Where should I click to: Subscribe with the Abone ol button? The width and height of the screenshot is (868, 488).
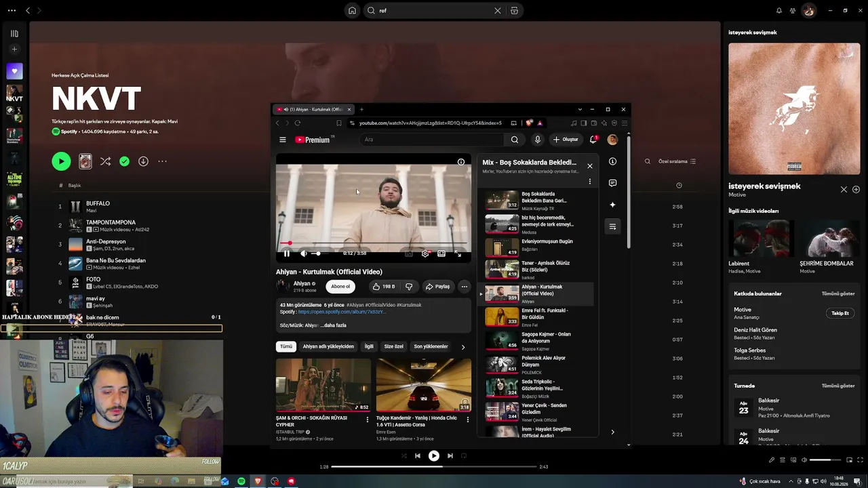(340, 287)
